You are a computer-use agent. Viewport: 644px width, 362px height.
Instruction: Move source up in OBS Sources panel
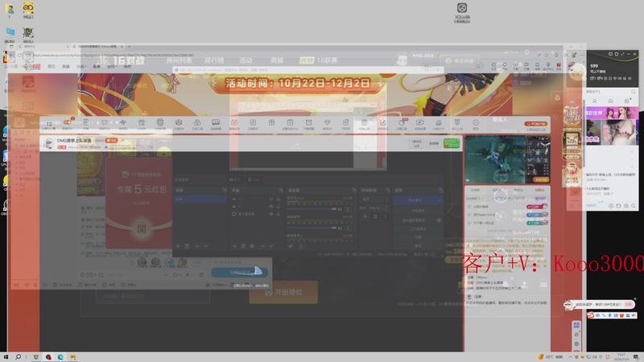[262, 246]
